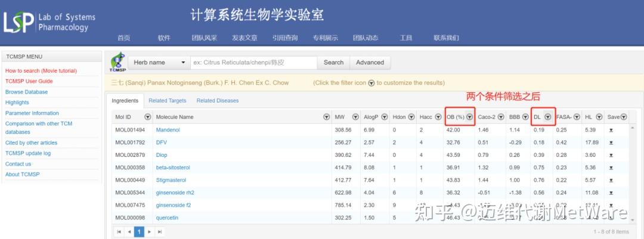Download Diop via its save icon

(611, 155)
